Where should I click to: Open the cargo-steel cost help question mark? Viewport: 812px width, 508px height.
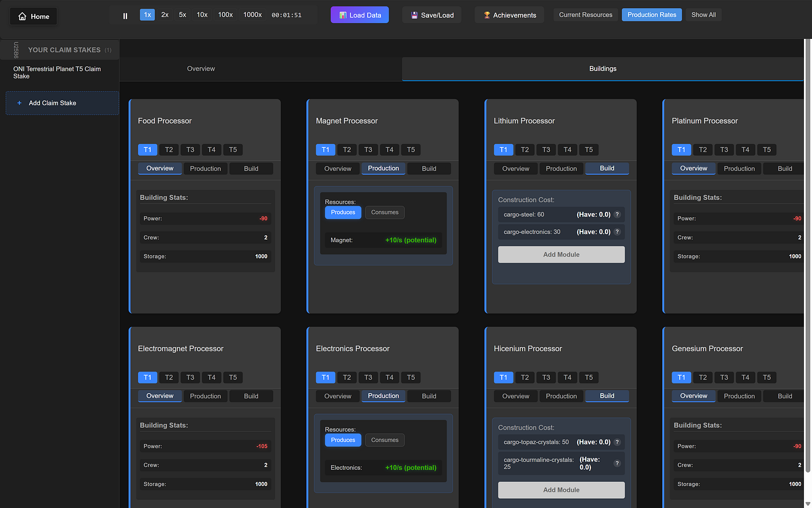617,214
